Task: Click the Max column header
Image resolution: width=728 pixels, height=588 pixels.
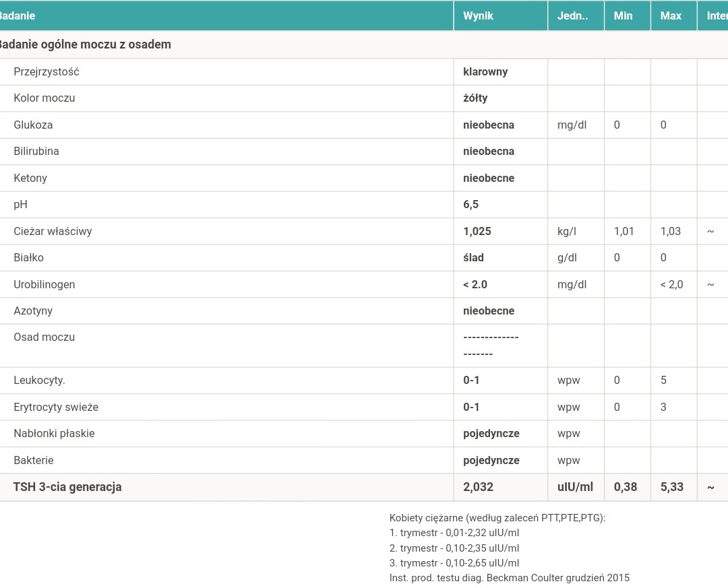Action: pyautogui.click(x=671, y=15)
